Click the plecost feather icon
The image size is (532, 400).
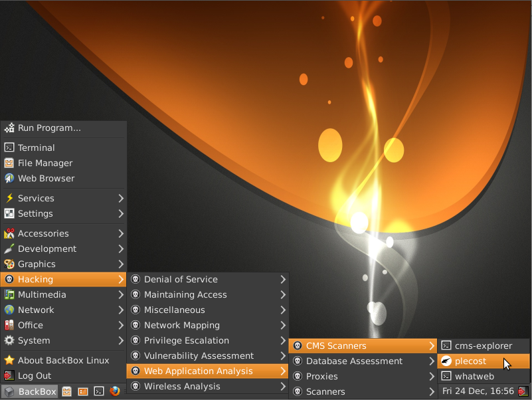(x=447, y=361)
